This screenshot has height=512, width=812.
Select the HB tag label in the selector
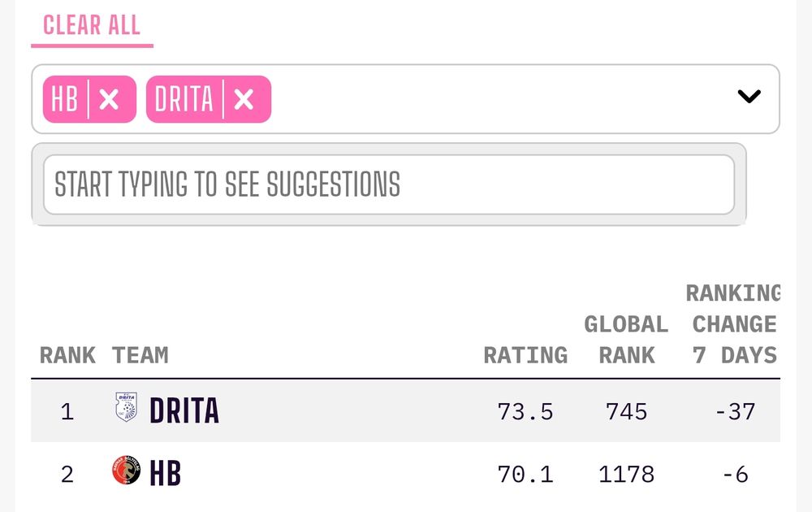[65, 99]
